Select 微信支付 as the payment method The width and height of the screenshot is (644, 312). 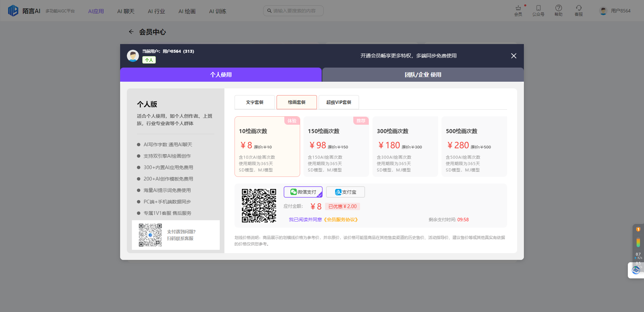(x=302, y=192)
